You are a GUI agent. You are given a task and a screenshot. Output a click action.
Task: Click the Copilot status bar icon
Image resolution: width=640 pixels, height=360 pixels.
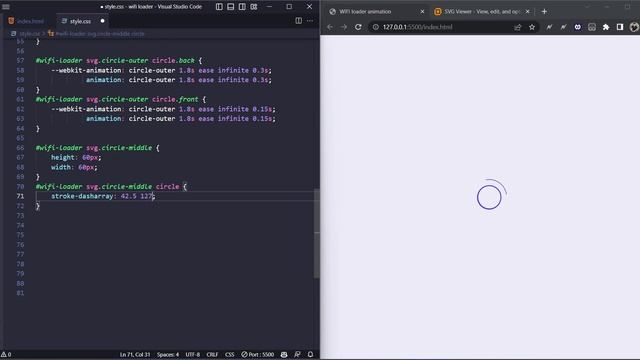pos(284,354)
